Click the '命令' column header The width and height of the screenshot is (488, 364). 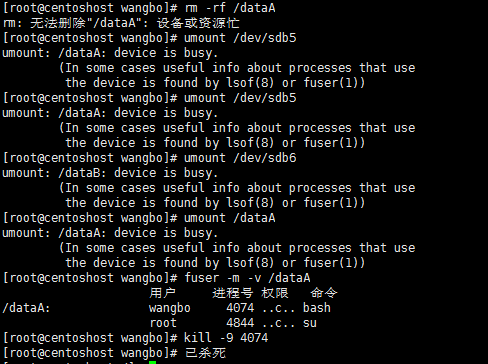[324, 293]
